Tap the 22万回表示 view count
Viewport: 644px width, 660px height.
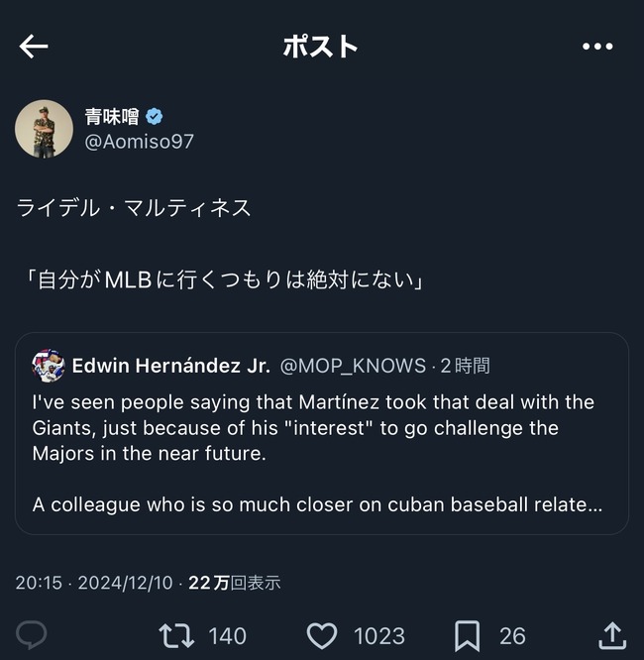pyautogui.click(x=235, y=583)
